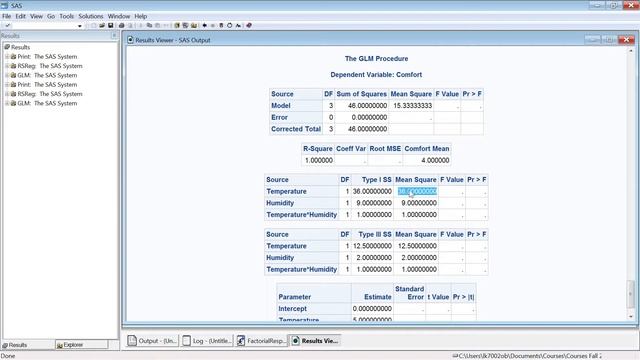Expand the second Print: The SAS System node
640x360 pixels.
click(x=7, y=85)
